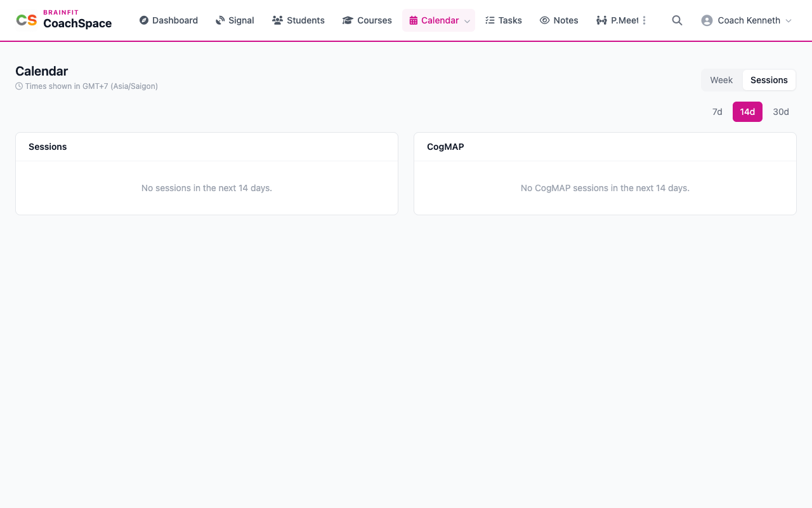Click the P.Meet handshake icon
Screen dimensions: 812x508
[601, 20]
